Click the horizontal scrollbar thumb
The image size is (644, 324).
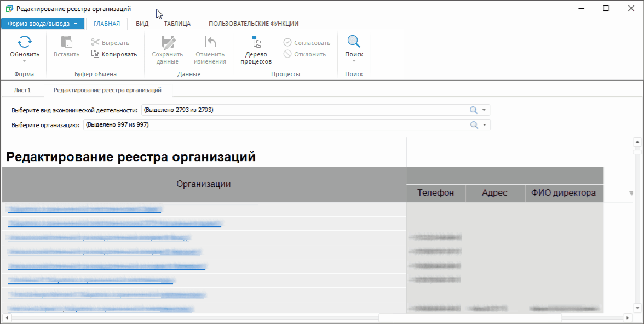pos(470,318)
